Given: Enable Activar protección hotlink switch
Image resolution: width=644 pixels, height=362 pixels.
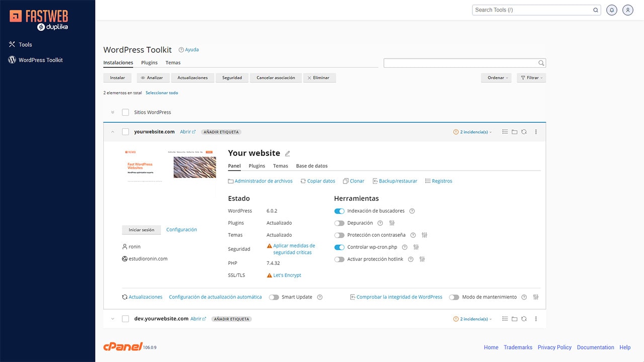Looking at the screenshot, I should 339,259.
